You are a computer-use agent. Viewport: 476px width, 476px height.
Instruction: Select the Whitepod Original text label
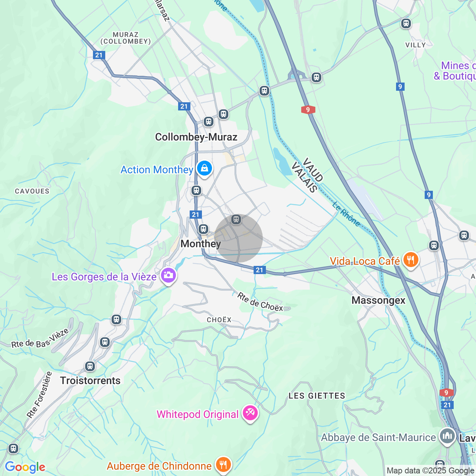coord(197,415)
